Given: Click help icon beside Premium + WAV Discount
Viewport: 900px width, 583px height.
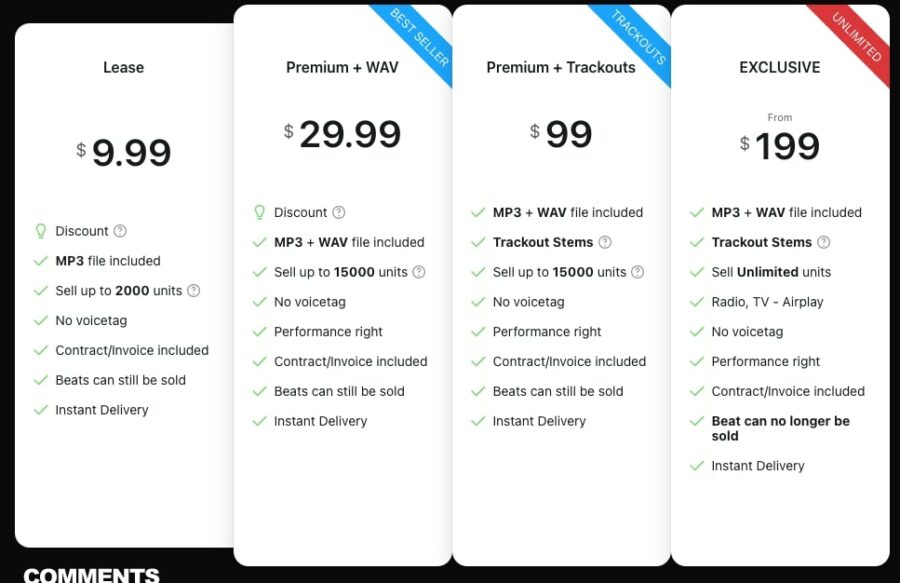Looking at the screenshot, I should [339, 212].
